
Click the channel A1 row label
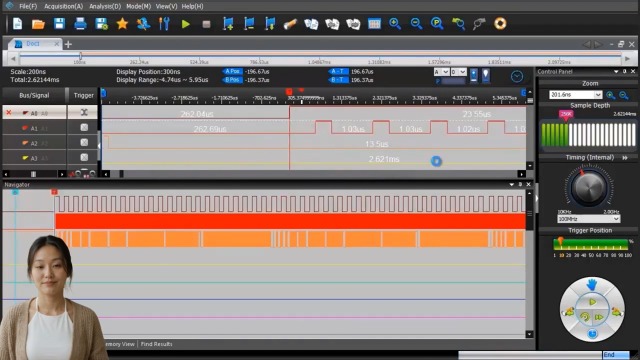coord(34,128)
